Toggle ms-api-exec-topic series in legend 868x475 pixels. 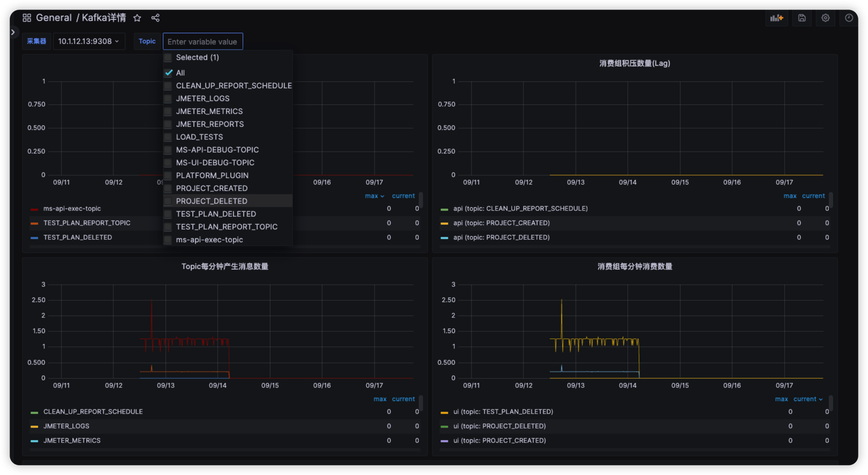click(72, 209)
